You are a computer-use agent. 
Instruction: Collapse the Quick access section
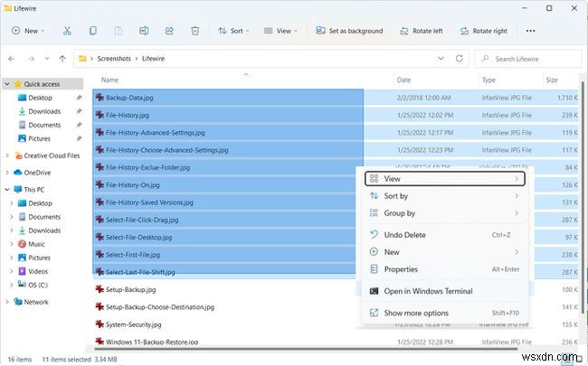(7, 84)
